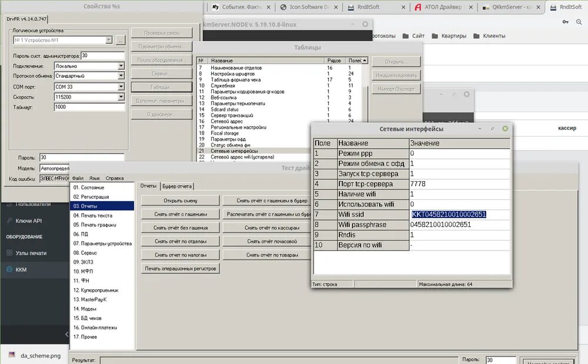The image size is (588, 364).
Task: Select table row Сетевые интерфейсы
Action: point(253,151)
